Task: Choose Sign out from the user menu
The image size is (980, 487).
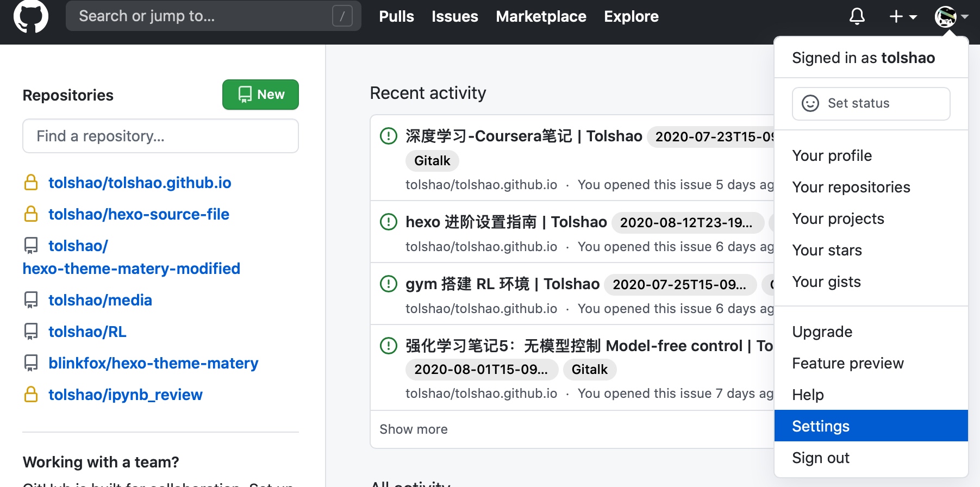Action: pos(871,458)
